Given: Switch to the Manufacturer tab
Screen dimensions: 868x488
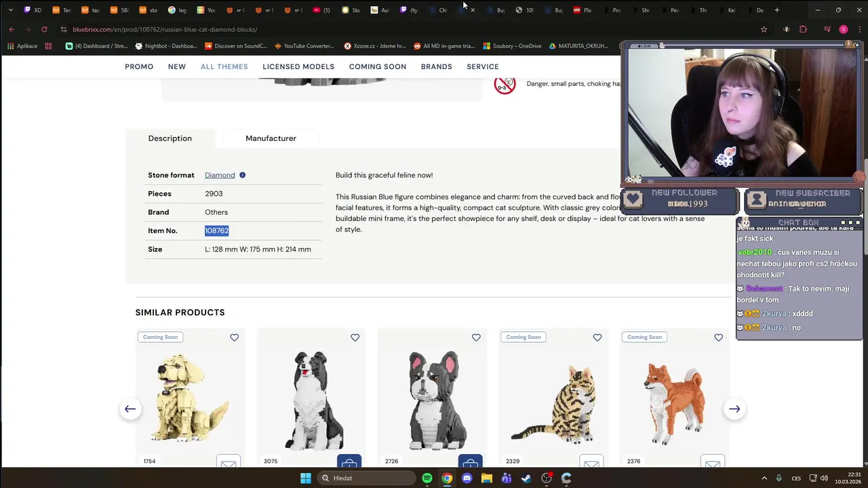Looking at the screenshot, I should [271, 138].
